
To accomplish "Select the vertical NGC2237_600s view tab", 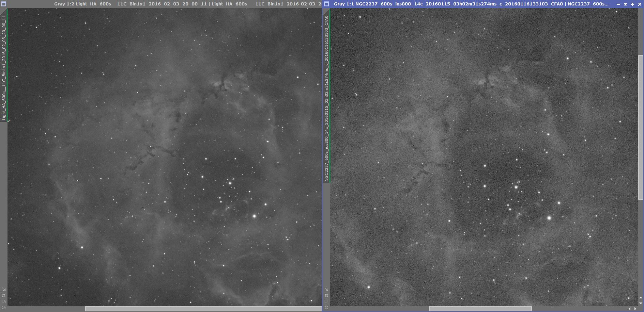I will click(326, 96).
